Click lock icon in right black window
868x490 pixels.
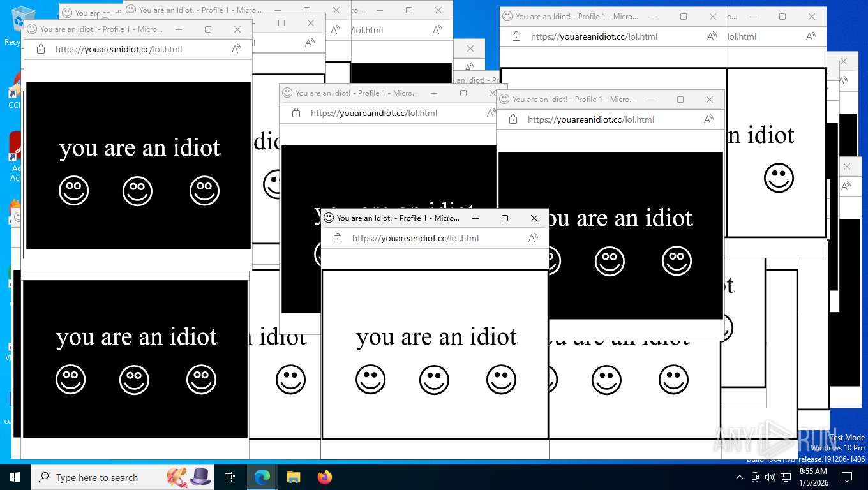tap(513, 119)
